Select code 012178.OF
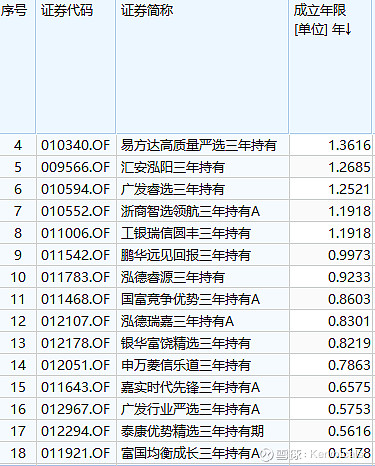375x466 pixels. coord(75,343)
